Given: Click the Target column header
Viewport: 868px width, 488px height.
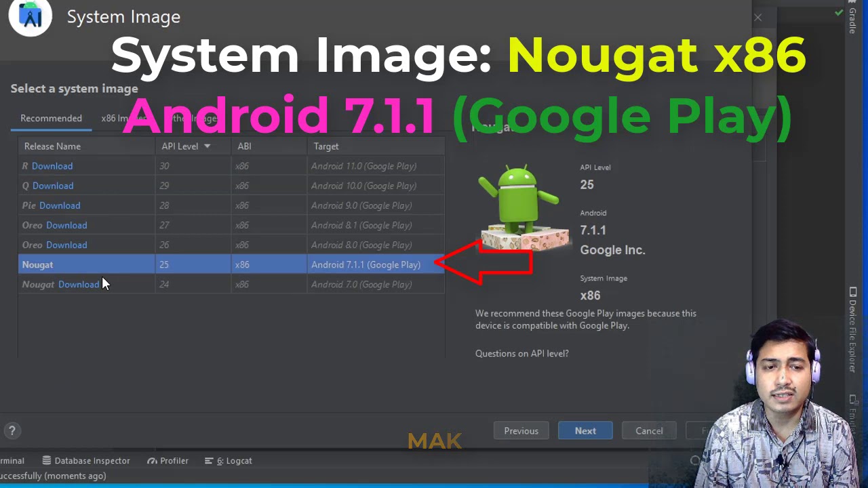Looking at the screenshot, I should (376, 146).
